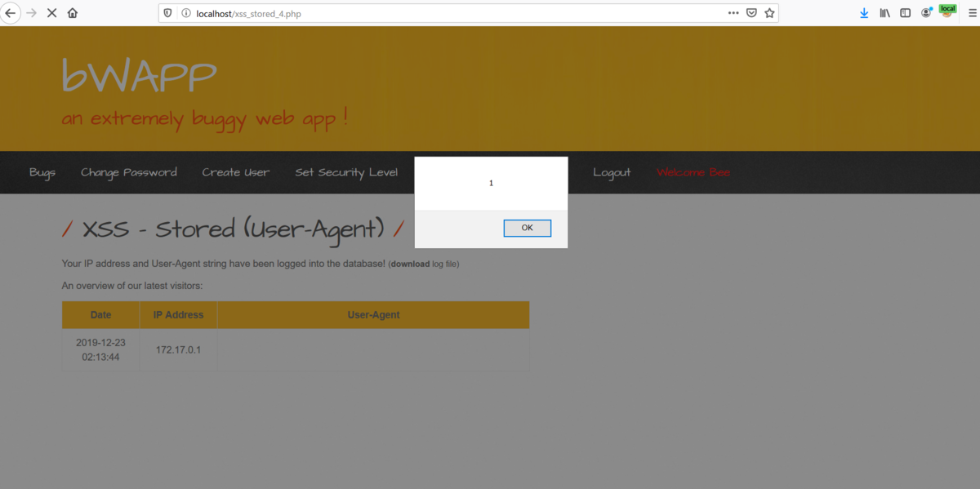Open the Bugs menu item
This screenshot has height=489, width=980.
tap(42, 172)
